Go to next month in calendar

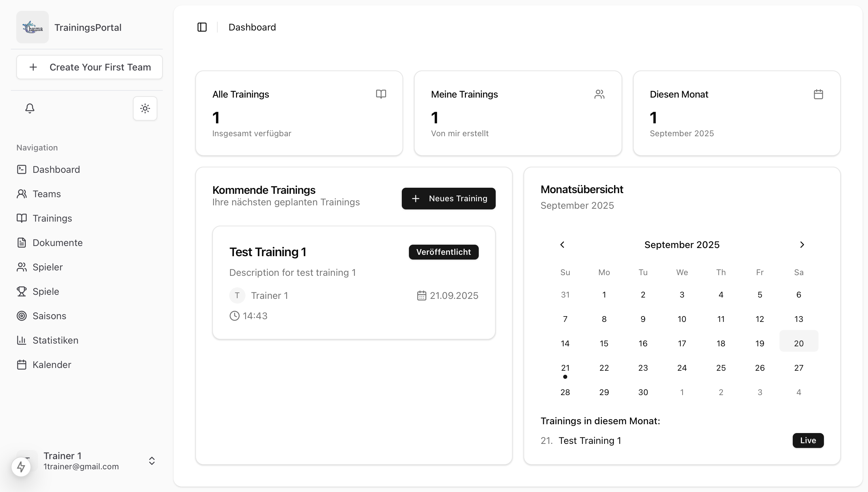click(x=802, y=245)
